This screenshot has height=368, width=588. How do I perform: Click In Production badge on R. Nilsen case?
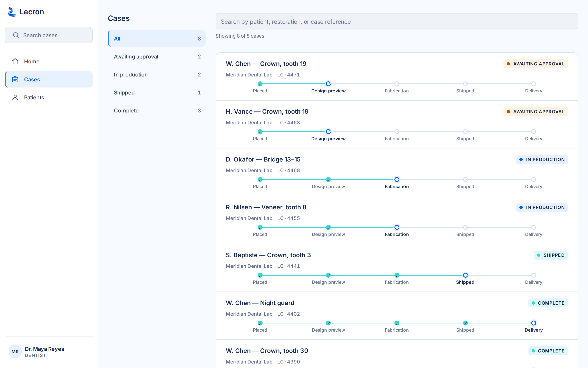[542, 207]
